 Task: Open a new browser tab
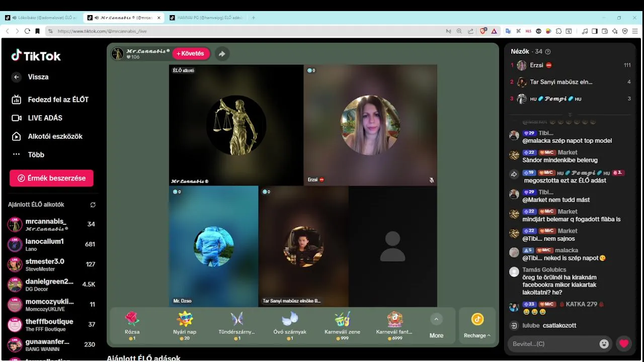pos(254,18)
